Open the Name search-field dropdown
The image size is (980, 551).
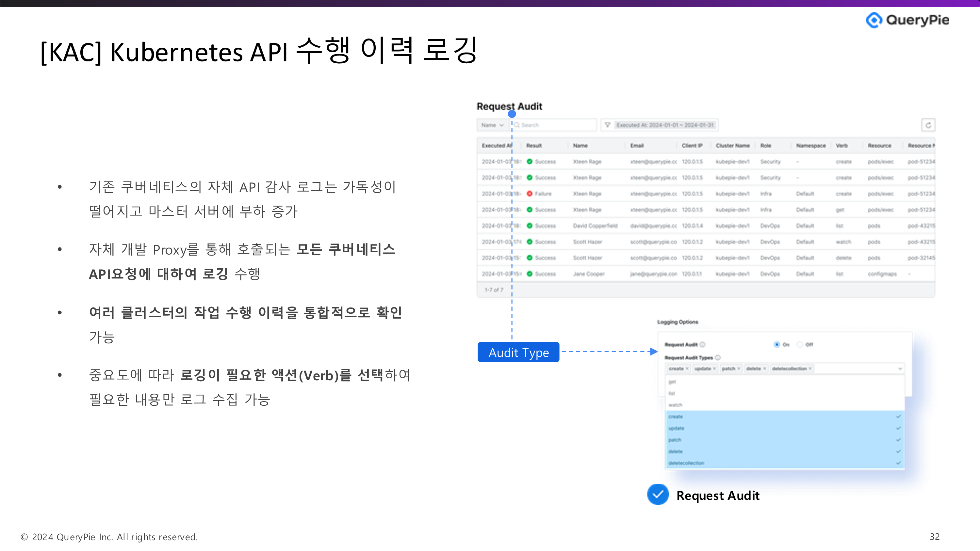pos(493,125)
